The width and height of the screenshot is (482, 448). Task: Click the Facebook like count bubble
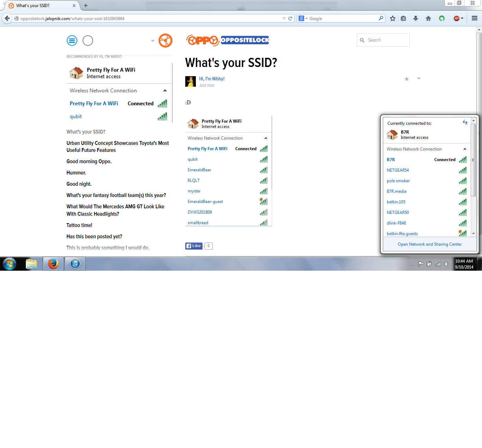click(209, 246)
